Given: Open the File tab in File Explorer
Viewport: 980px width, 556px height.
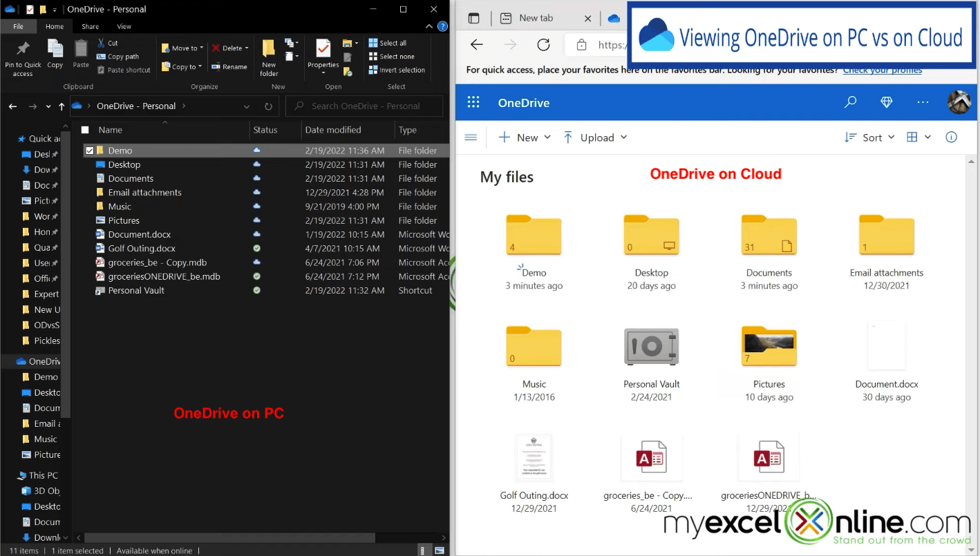Looking at the screenshot, I should [18, 26].
